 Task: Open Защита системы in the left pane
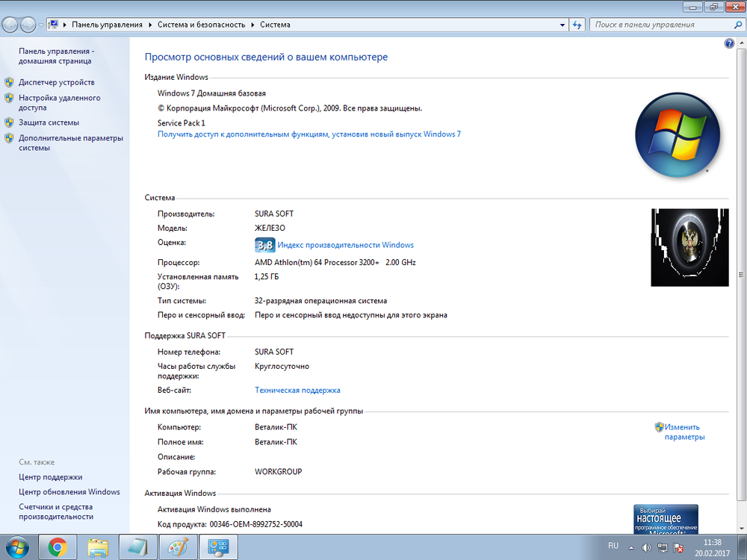(x=49, y=122)
